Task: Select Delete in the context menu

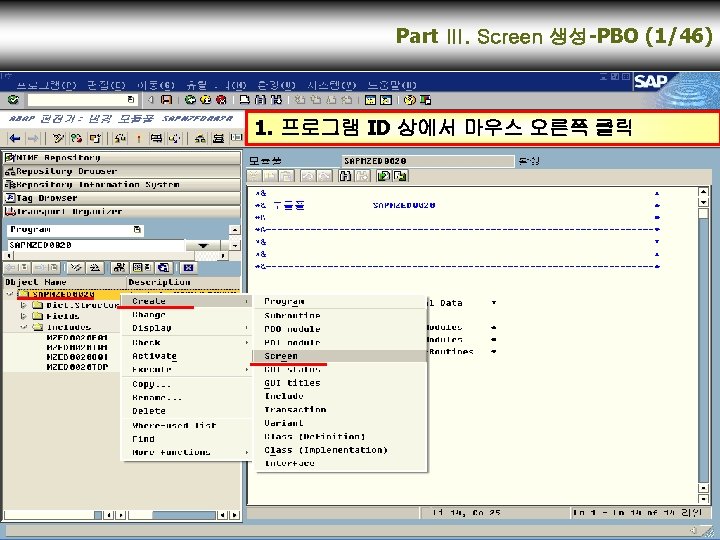Action: click(186, 411)
